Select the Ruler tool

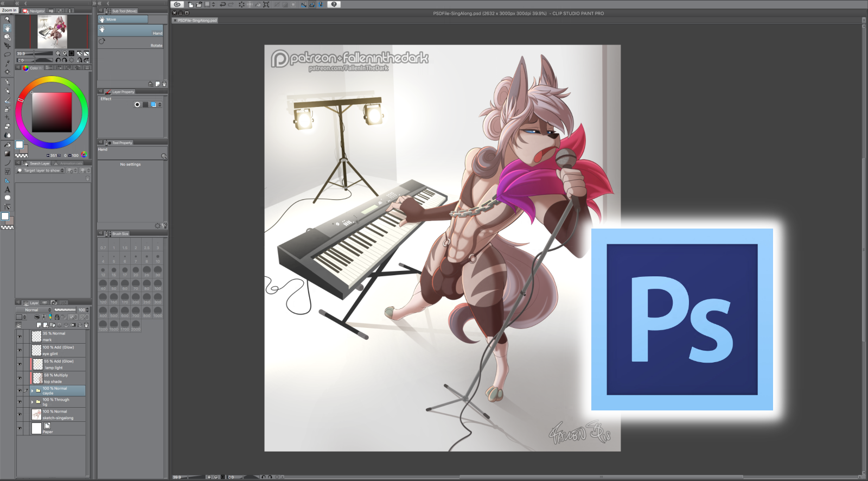tap(7, 180)
